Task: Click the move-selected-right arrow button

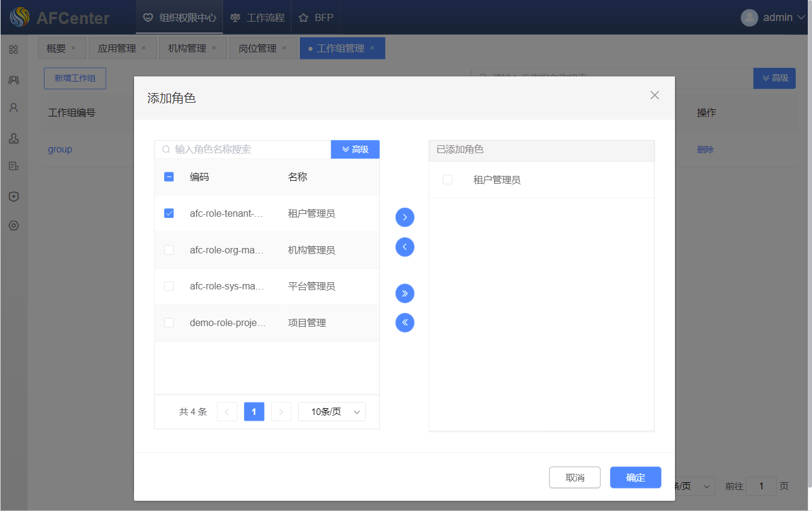Action: tap(404, 217)
